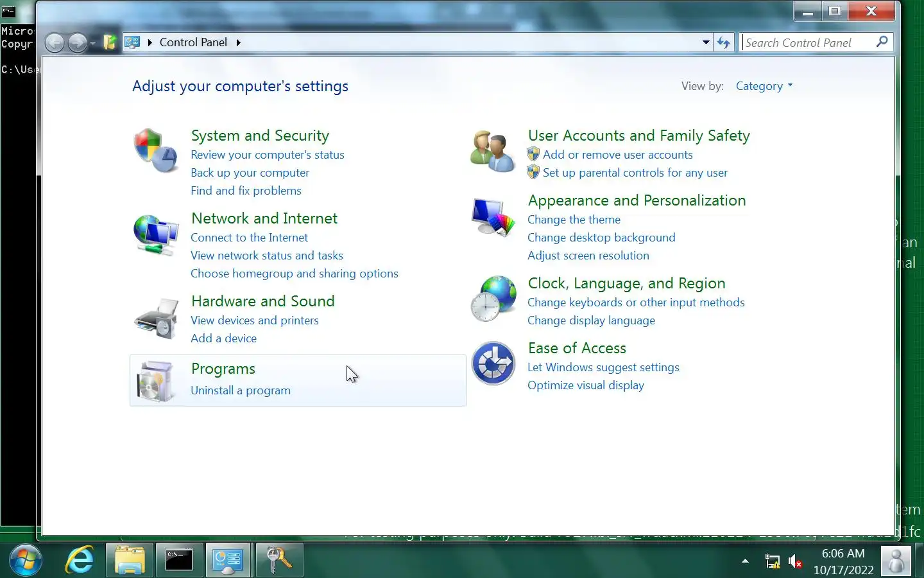Open Ease of Access heading
The width and height of the screenshot is (924, 578).
coord(577,348)
